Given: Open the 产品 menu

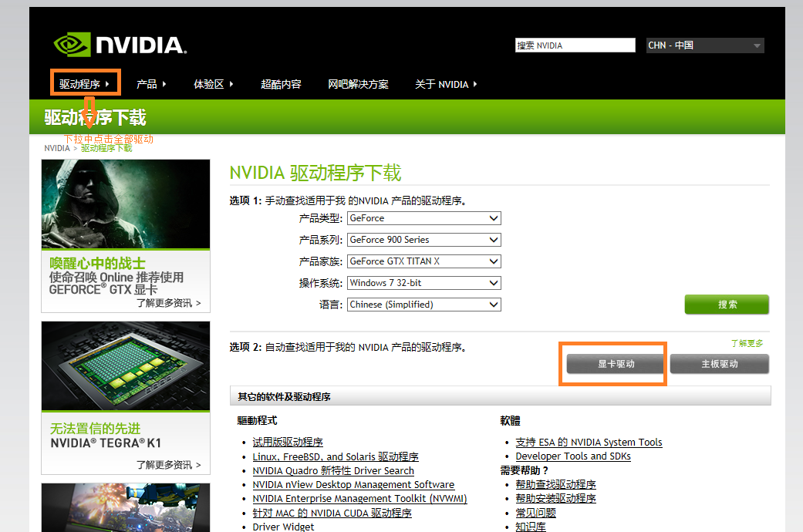Looking at the screenshot, I should 151,84.
